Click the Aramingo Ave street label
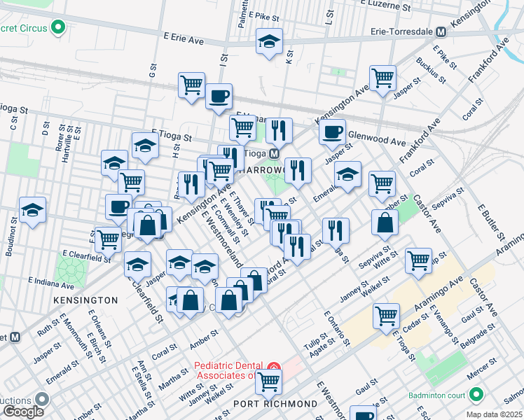 click(x=439, y=294)
